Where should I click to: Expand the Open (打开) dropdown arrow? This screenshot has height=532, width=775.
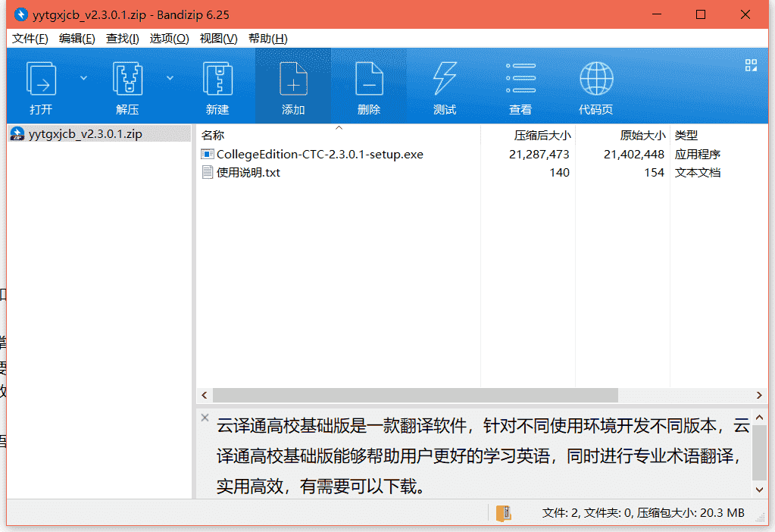tap(83, 78)
